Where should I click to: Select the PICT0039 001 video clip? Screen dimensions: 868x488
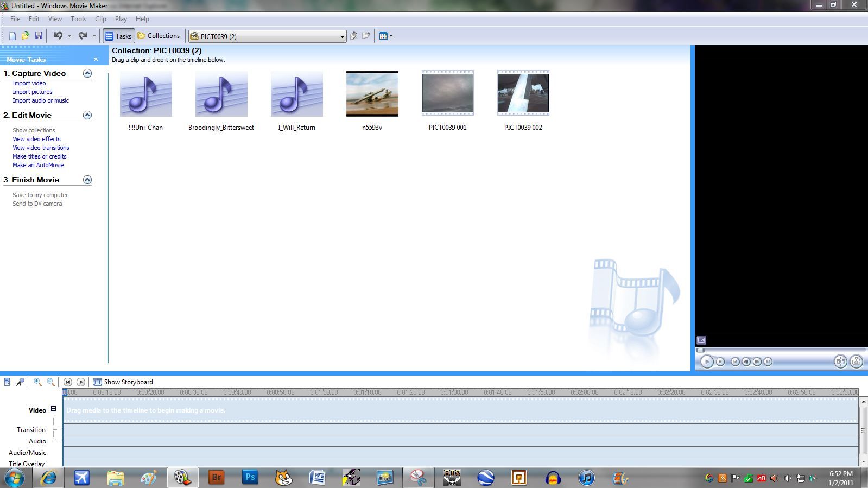pyautogui.click(x=447, y=101)
